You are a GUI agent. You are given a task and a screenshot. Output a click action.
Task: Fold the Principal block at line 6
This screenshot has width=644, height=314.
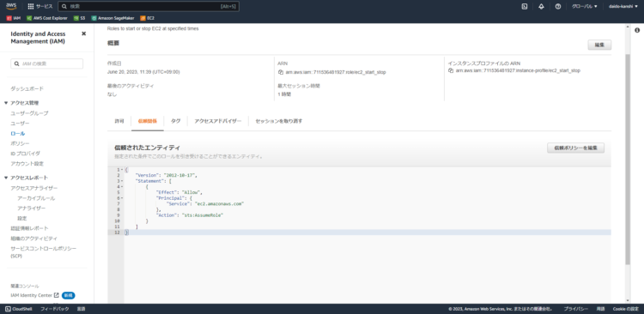[x=122, y=198]
